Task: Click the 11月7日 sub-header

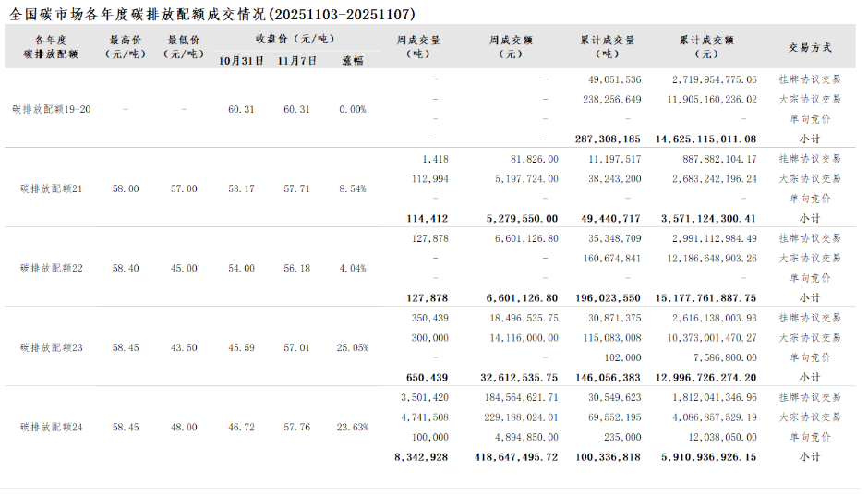Action: [296, 61]
